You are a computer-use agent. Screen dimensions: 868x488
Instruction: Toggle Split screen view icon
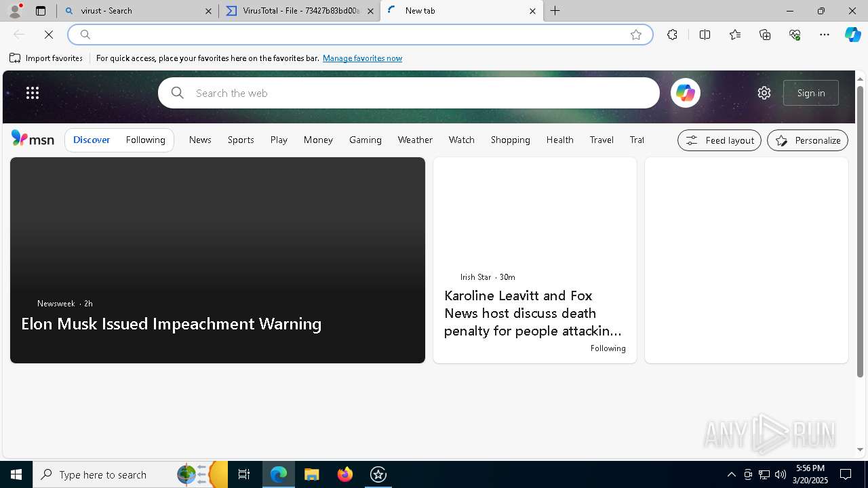click(705, 35)
